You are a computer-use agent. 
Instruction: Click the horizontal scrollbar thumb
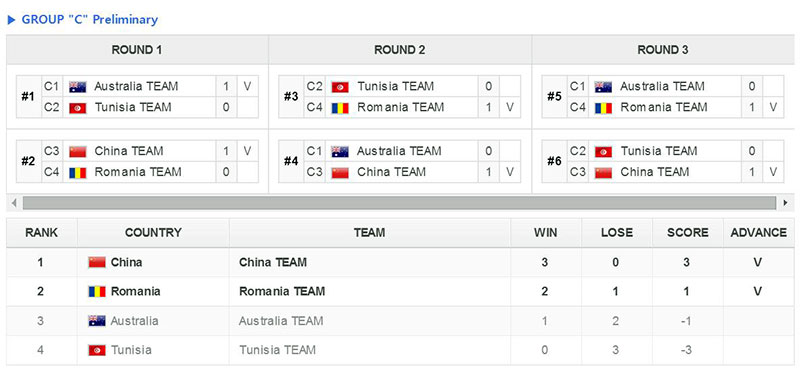pyautogui.click(x=399, y=203)
